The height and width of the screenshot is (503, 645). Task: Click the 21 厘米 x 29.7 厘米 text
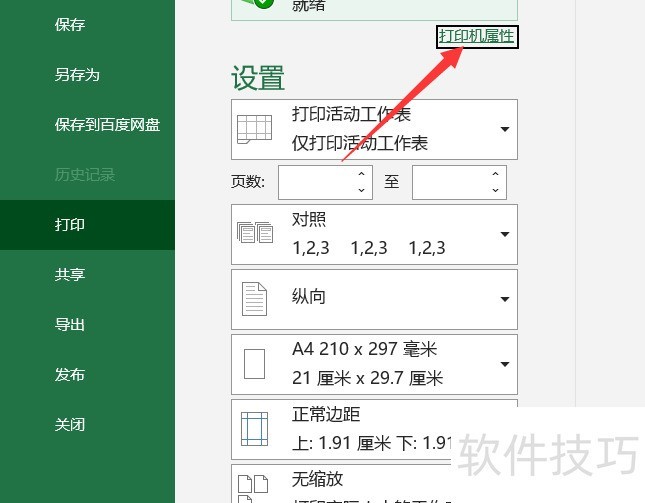tap(367, 378)
